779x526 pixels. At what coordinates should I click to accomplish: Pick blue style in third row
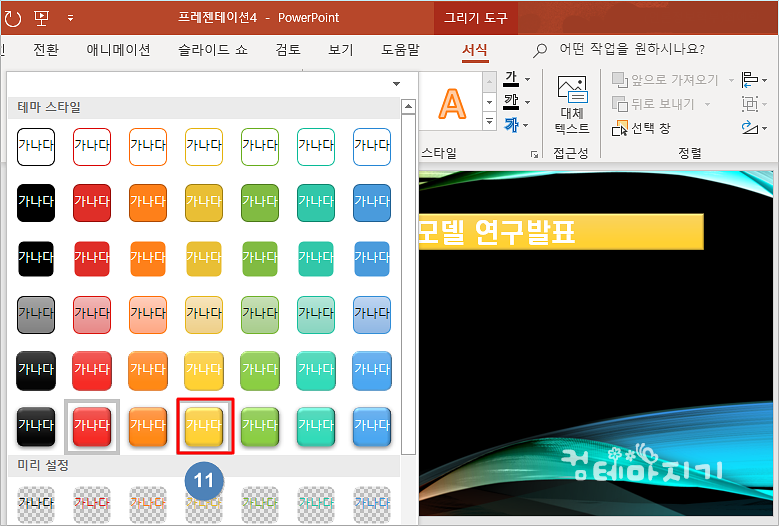372,259
